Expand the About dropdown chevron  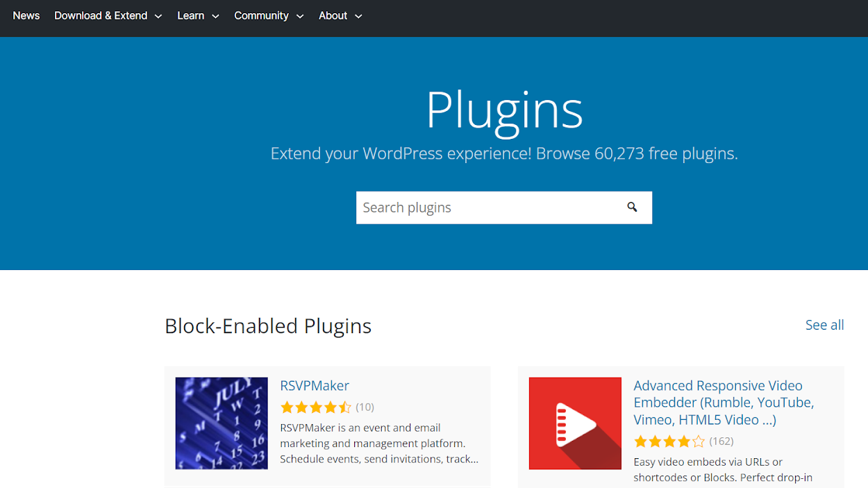click(358, 16)
